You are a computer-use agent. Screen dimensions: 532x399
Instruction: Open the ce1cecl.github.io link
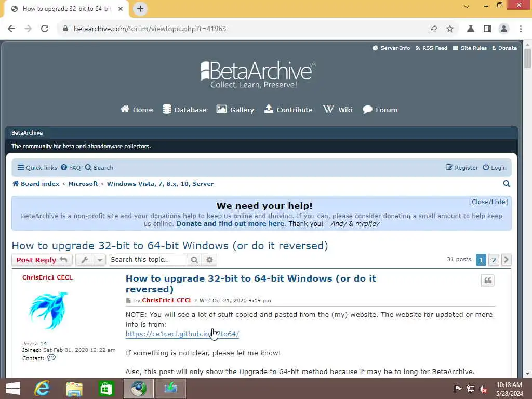click(182, 334)
